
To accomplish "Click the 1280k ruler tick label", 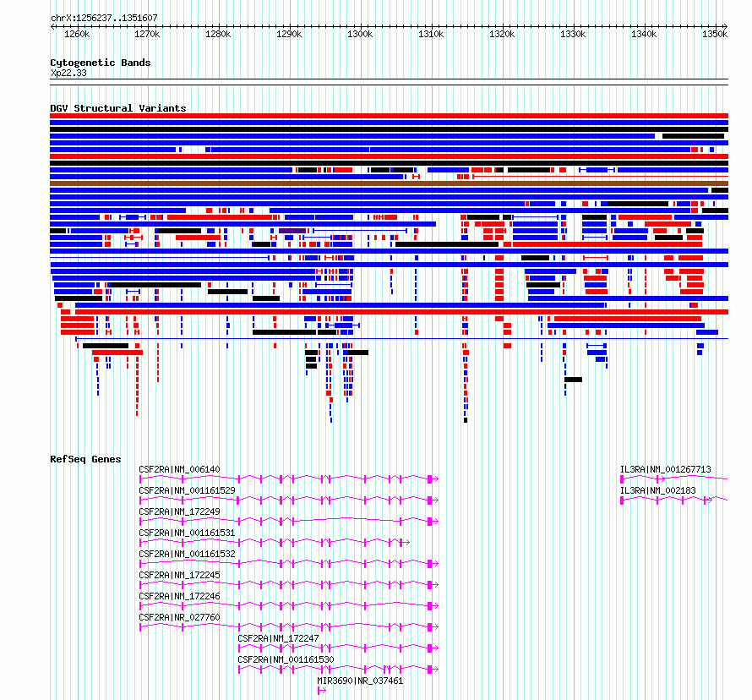I will (218, 34).
